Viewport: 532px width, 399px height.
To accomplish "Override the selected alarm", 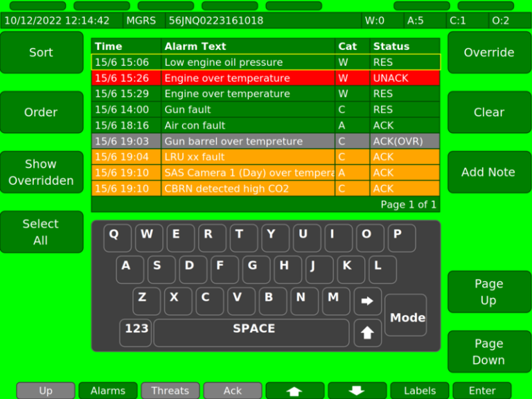I will tap(488, 53).
